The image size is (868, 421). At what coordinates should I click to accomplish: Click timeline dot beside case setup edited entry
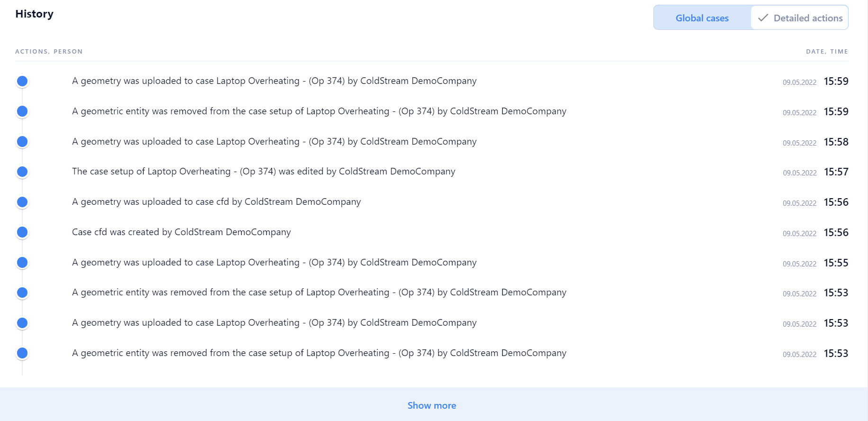coord(22,172)
